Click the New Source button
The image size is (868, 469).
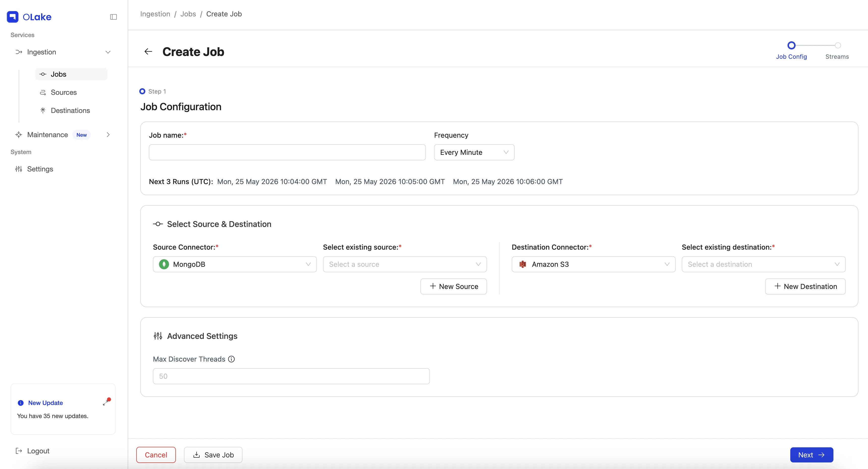(453, 286)
